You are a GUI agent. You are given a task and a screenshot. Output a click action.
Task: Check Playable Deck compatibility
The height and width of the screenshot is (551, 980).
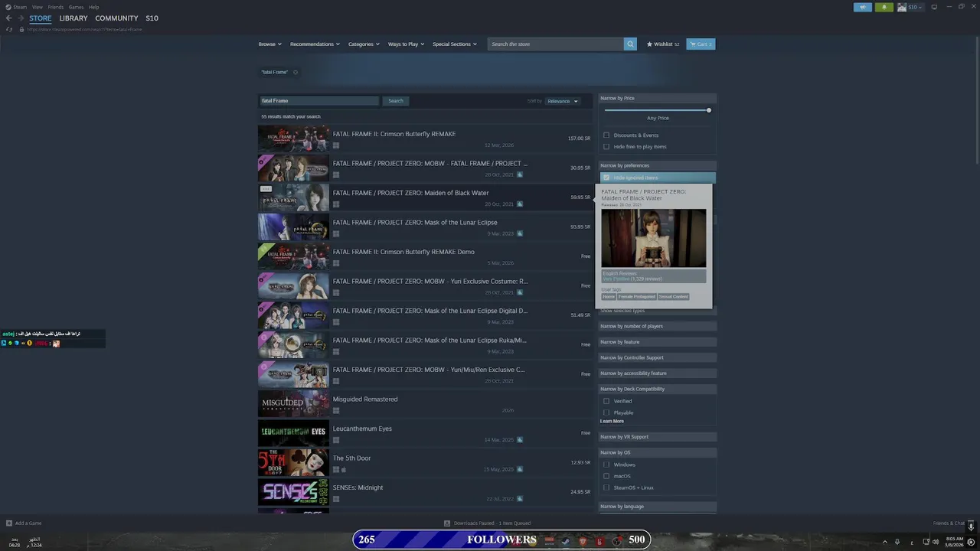(x=606, y=412)
